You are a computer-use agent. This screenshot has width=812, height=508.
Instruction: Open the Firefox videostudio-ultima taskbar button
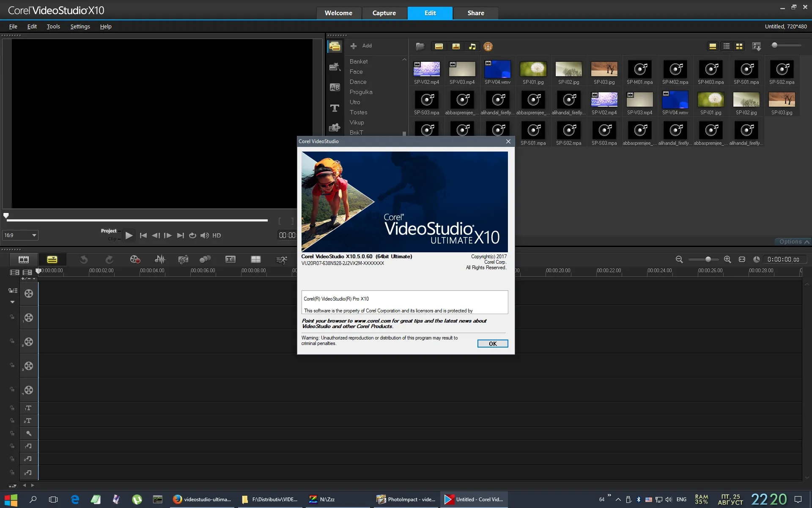coord(202,500)
